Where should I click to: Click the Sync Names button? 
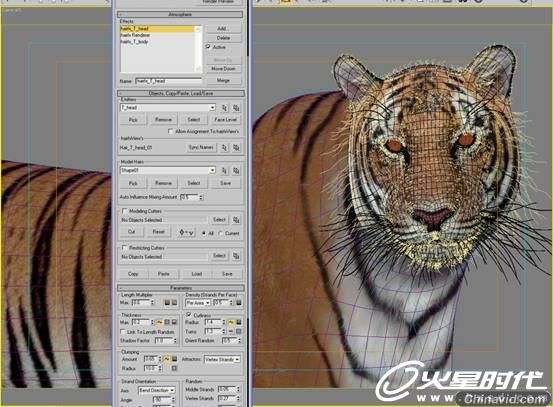(201, 147)
